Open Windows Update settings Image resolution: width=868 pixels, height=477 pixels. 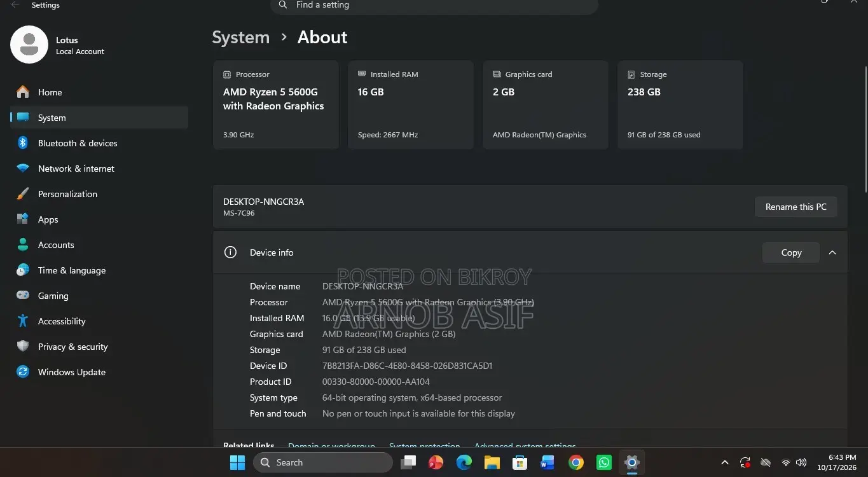pyautogui.click(x=99, y=372)
